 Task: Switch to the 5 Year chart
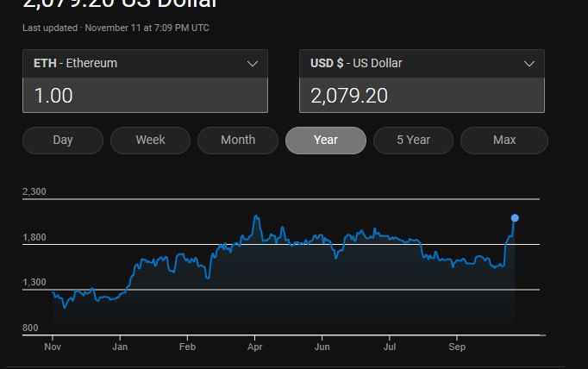(x=413, y=141)
